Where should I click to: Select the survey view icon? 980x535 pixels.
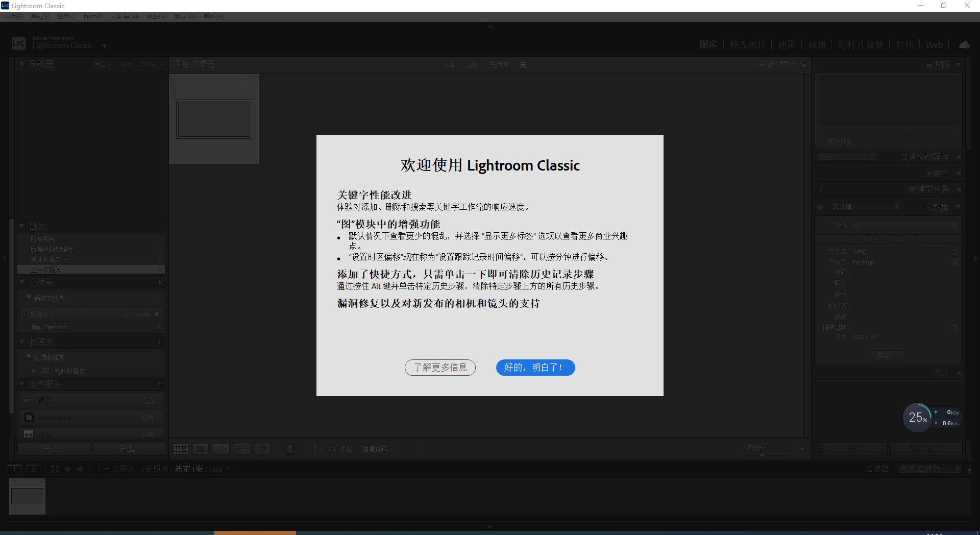(241, 449)
